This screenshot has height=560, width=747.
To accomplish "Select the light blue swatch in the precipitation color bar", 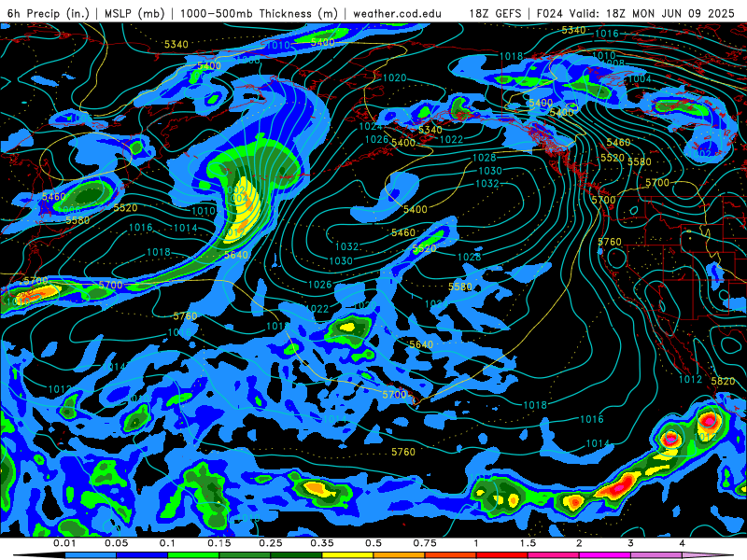I will (x=91, y=555).
